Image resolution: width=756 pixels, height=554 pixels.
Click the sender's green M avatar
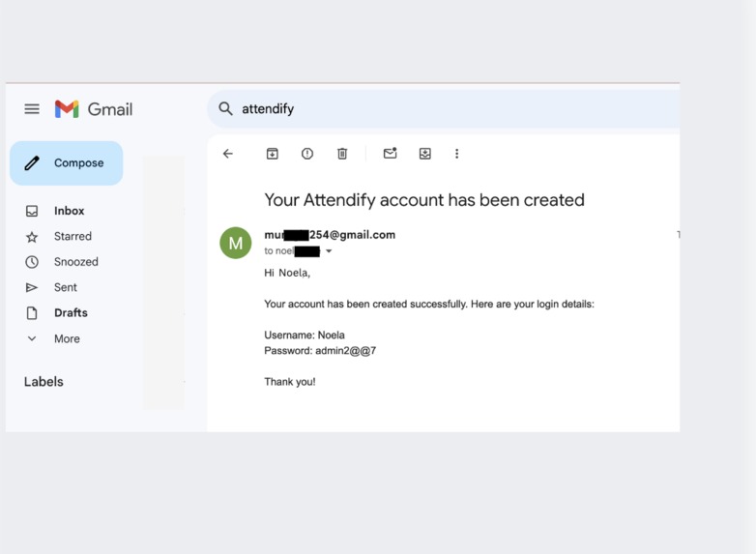point(236,243)
